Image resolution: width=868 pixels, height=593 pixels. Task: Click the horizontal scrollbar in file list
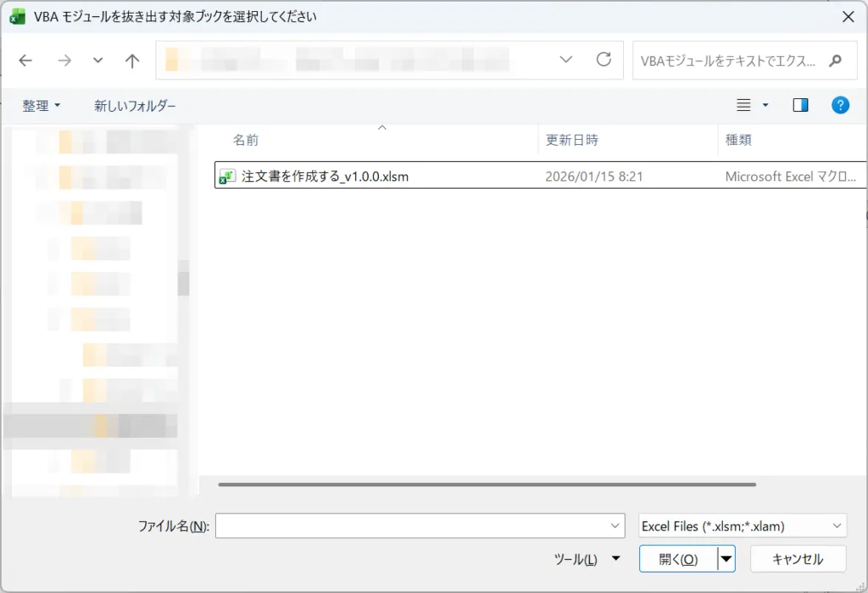pyautogui.click(x=487, y=485)
